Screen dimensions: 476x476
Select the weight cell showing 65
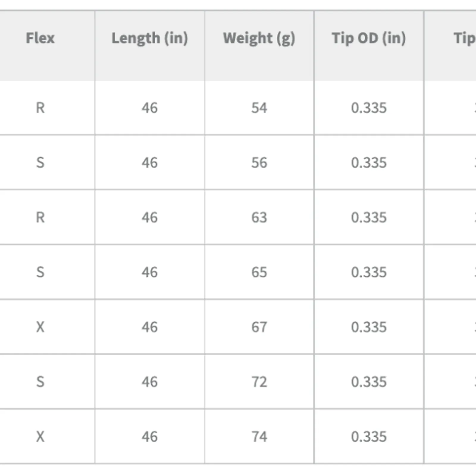pyautogui.click(x=259, y=272)
